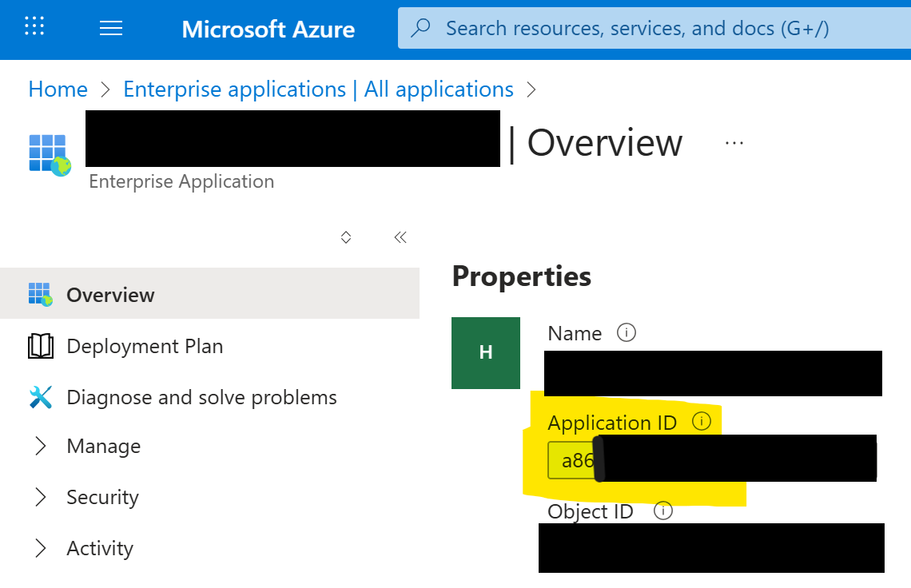Open the Azure portal menu waffle icon
Viewport: 911px width, 588px height.
point(34,27)
